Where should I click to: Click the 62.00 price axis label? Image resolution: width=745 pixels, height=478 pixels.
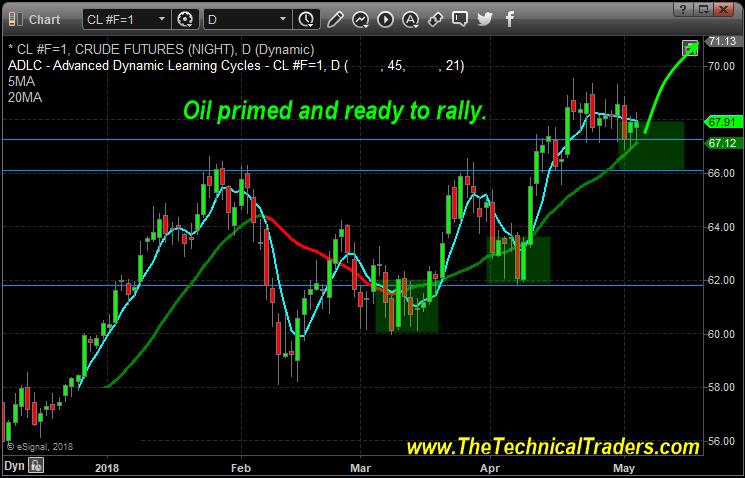[x=721, y=280]
